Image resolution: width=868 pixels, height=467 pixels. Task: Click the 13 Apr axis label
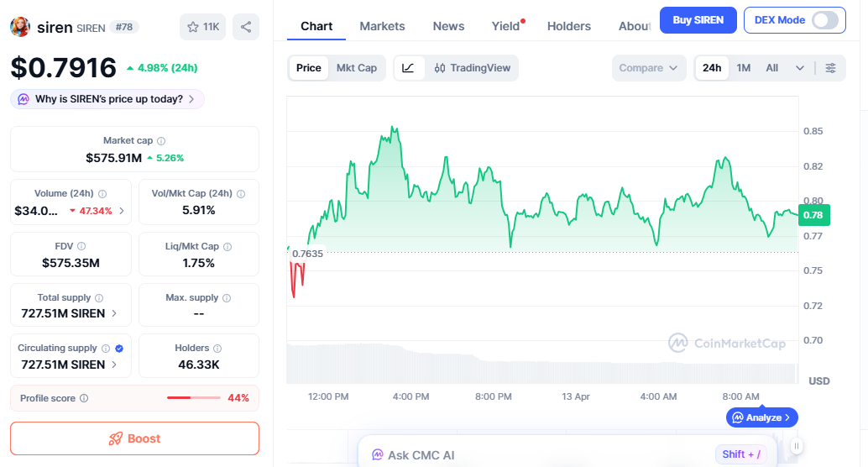pyautogui.click(x=576, y=396)
